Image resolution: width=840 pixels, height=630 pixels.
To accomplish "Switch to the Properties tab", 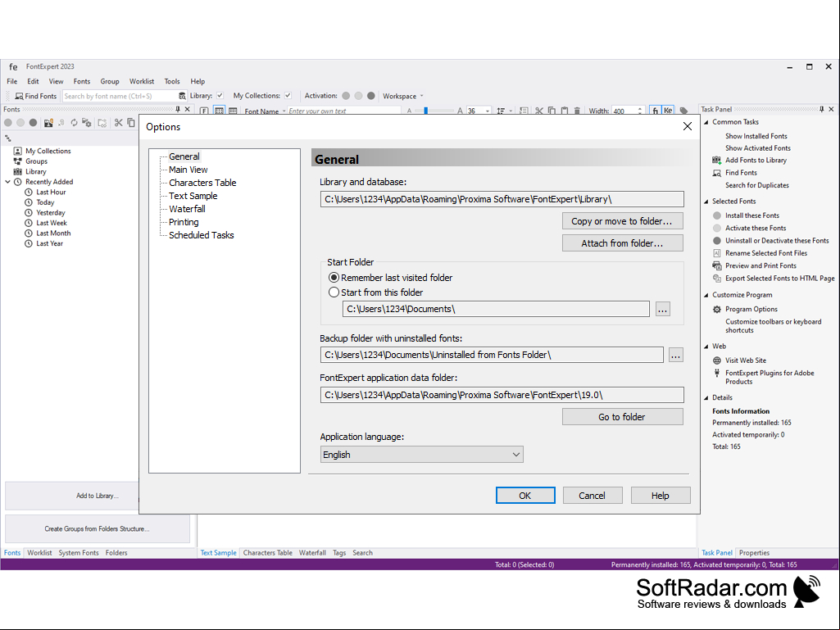I will [x=754, y=553].
